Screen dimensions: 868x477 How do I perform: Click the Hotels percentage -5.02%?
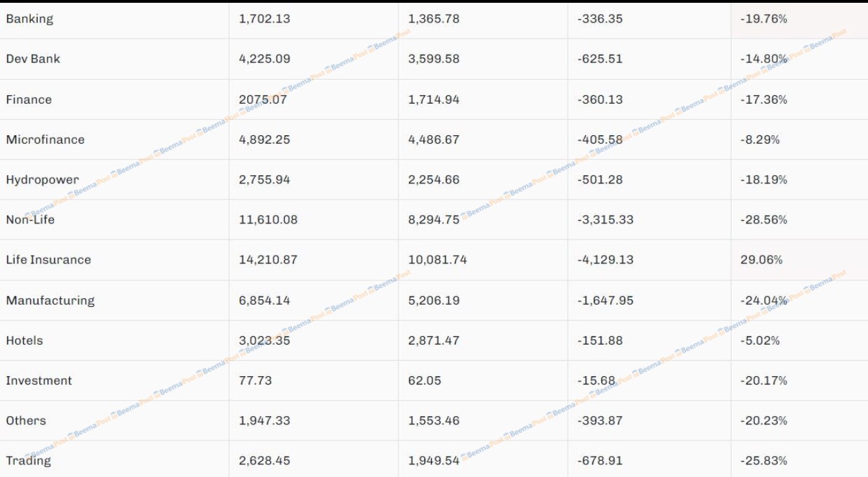pyautogui.click(x=760, y=340)
